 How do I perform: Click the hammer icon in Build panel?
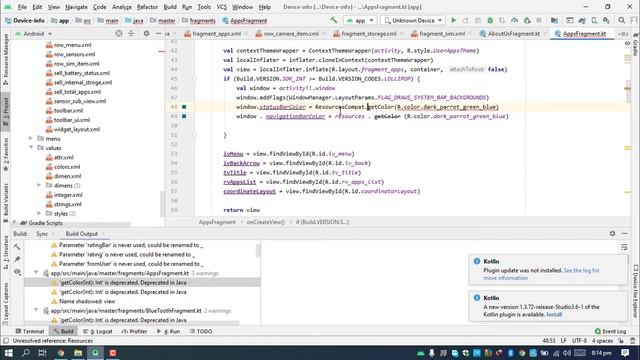(x=17, y=247)
